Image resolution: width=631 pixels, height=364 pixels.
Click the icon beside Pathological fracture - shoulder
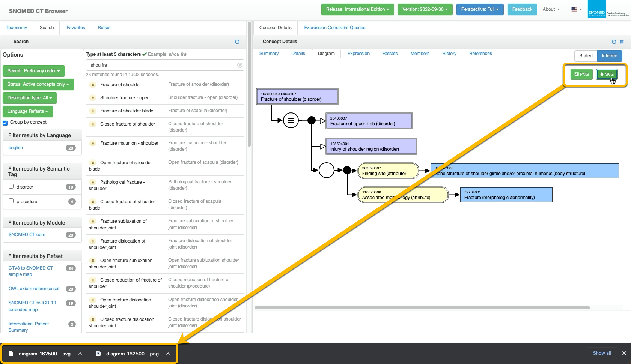point(93,182)
